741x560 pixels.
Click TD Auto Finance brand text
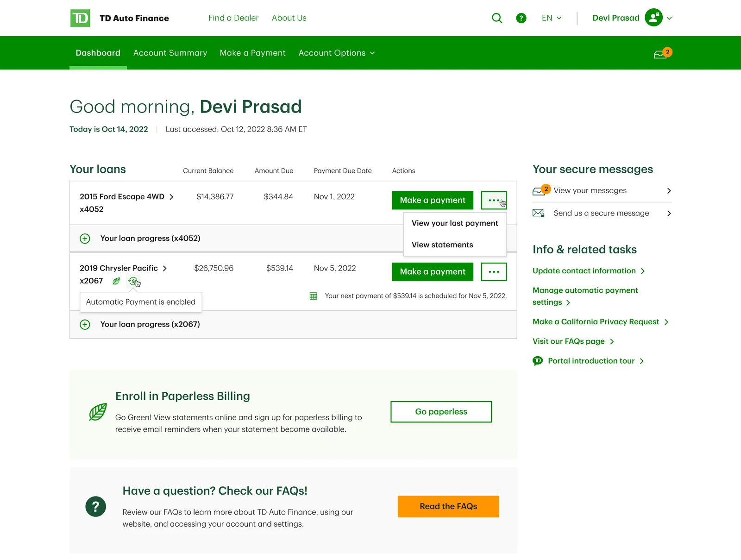point(134,18)
